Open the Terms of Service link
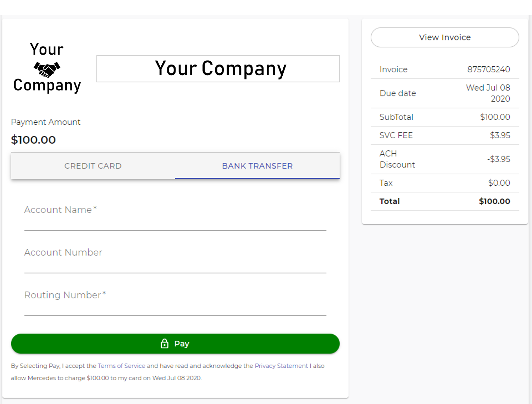This screenshot has width=532, height=404. (121, 366)
